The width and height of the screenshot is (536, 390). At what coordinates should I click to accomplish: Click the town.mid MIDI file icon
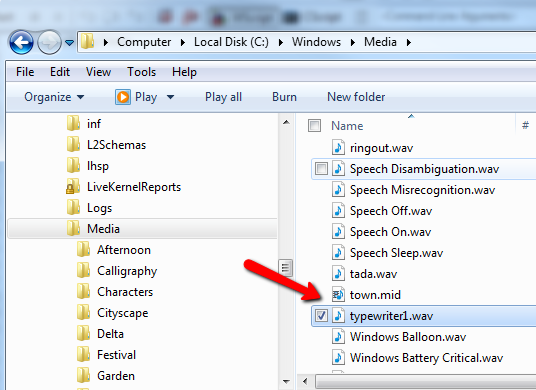pos(338,295)
